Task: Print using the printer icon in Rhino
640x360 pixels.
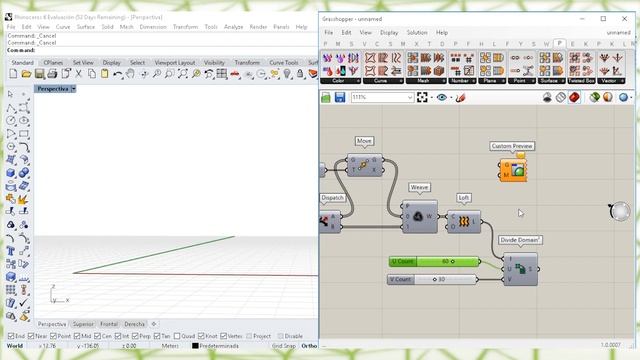Action: pyautogui.click(x=52, y=74)
